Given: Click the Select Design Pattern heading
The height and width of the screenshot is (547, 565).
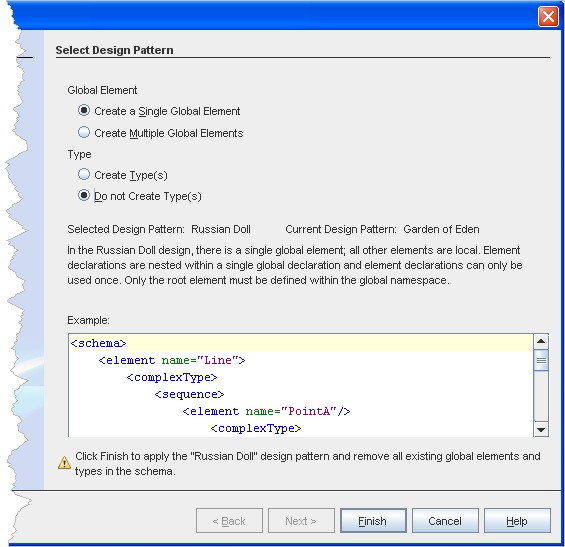Looking at the screenshot, I should (x=115, y=50).
